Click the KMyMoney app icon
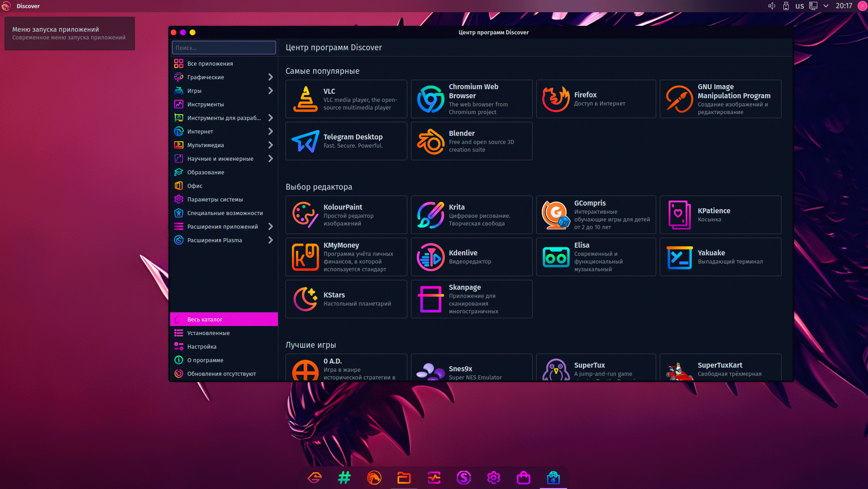Image resolution: width=868 pixels, height=489 pixels. coord(305,257)
